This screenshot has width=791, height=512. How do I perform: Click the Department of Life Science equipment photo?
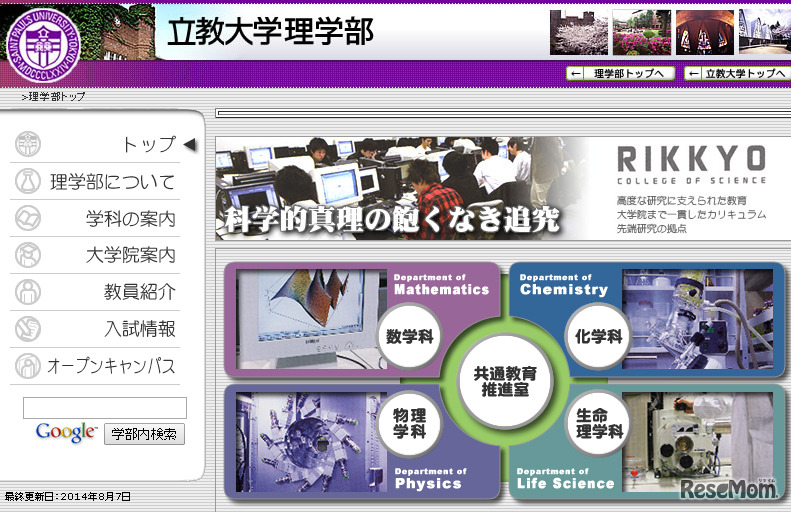698,442
